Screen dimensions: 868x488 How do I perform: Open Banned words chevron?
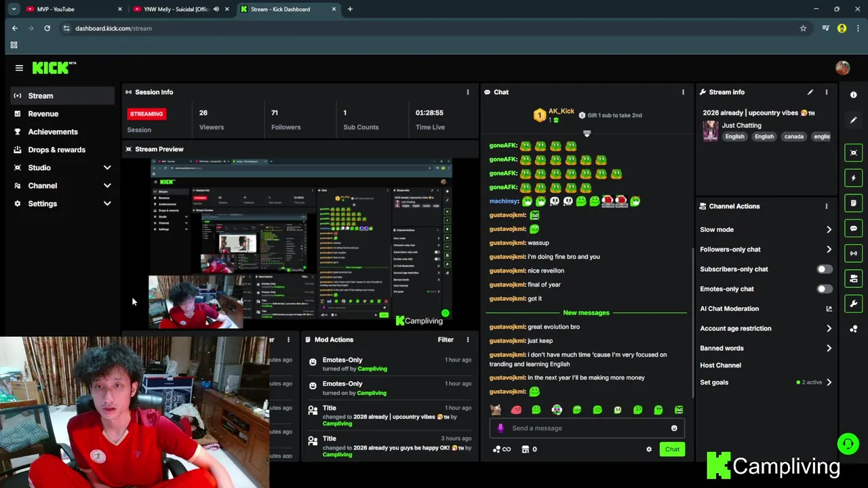(x=829, y=348)
